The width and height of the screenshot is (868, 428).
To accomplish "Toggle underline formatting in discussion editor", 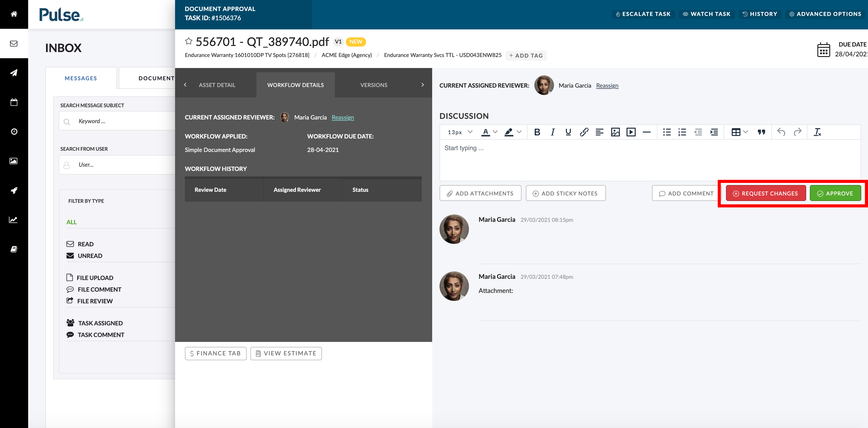I will pos(568,132).
